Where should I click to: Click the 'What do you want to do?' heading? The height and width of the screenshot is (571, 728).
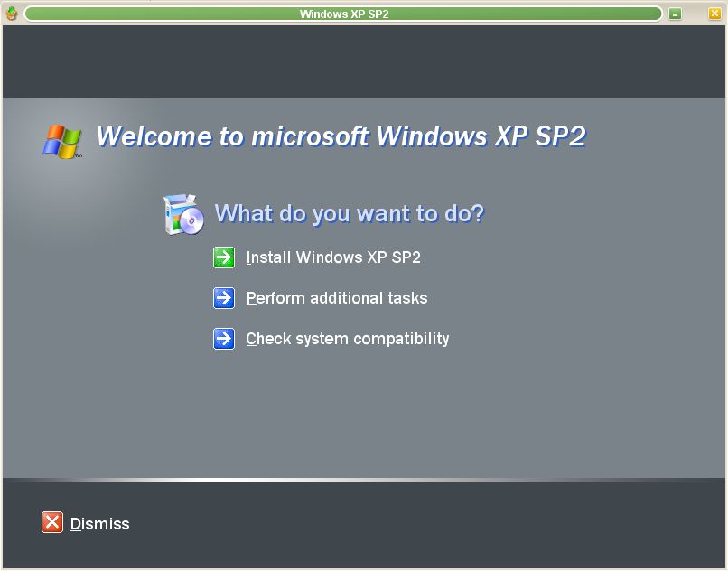click(350, 214)
